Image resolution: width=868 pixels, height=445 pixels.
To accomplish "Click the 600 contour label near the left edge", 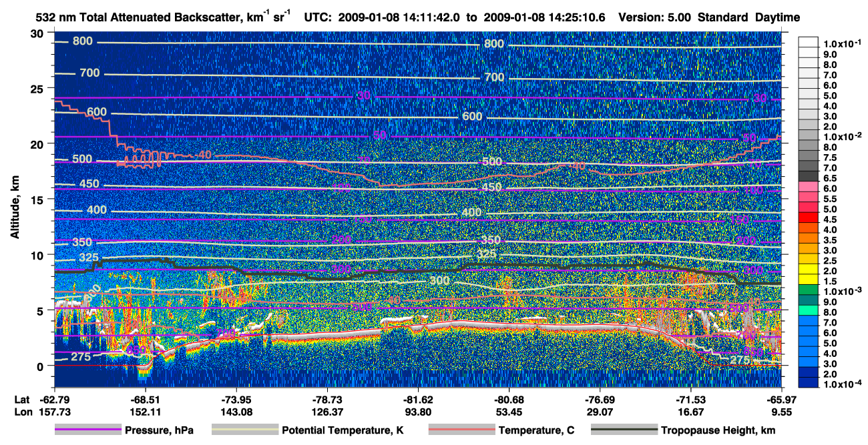I will (x=97, y=111).
